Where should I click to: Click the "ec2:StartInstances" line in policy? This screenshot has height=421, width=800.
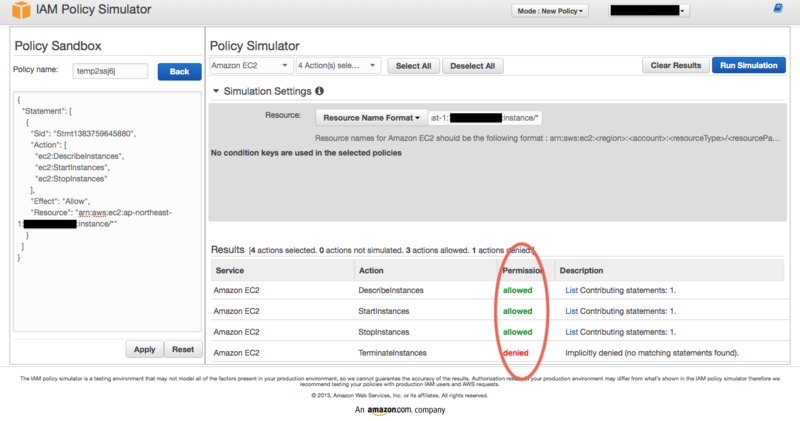point(72,167)
